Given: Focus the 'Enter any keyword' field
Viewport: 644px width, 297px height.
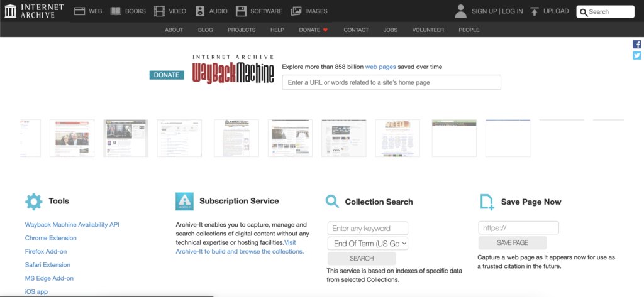Looking at the screenshot, I should click(x=367, y=228).
